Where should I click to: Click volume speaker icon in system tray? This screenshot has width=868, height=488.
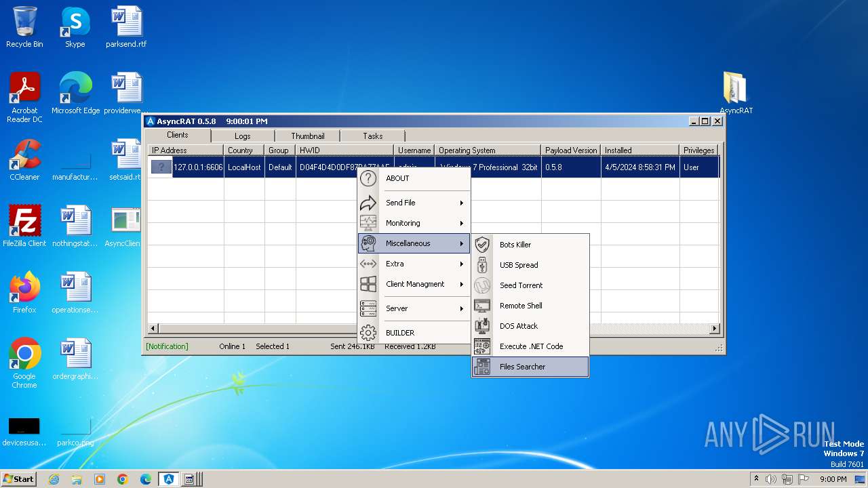click(x=770, y=479)
